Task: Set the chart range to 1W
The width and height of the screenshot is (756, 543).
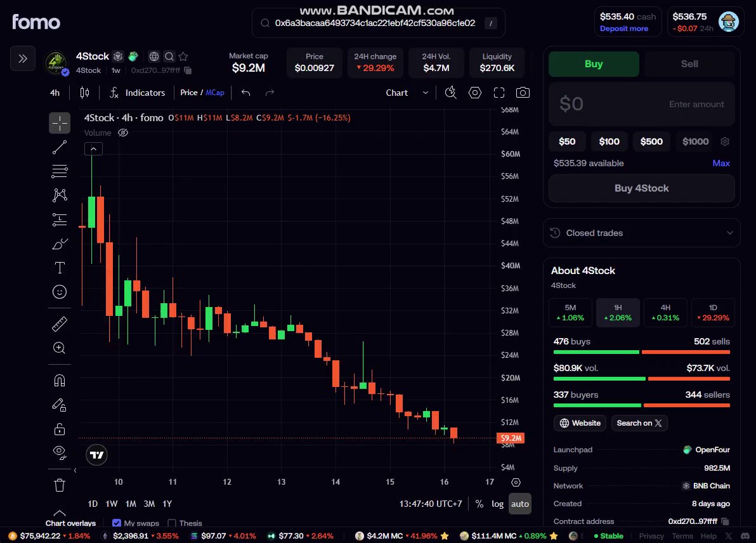Action: [112, 504]
